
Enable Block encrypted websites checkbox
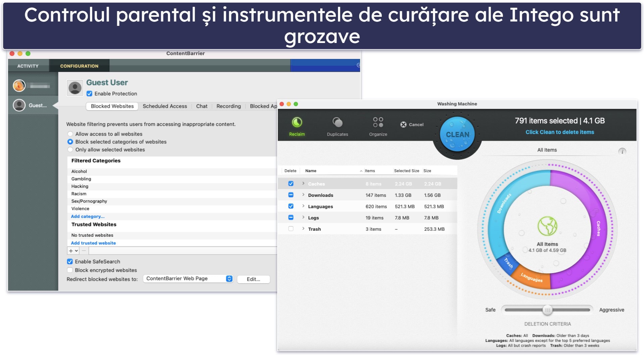click(x=70, y=270)
